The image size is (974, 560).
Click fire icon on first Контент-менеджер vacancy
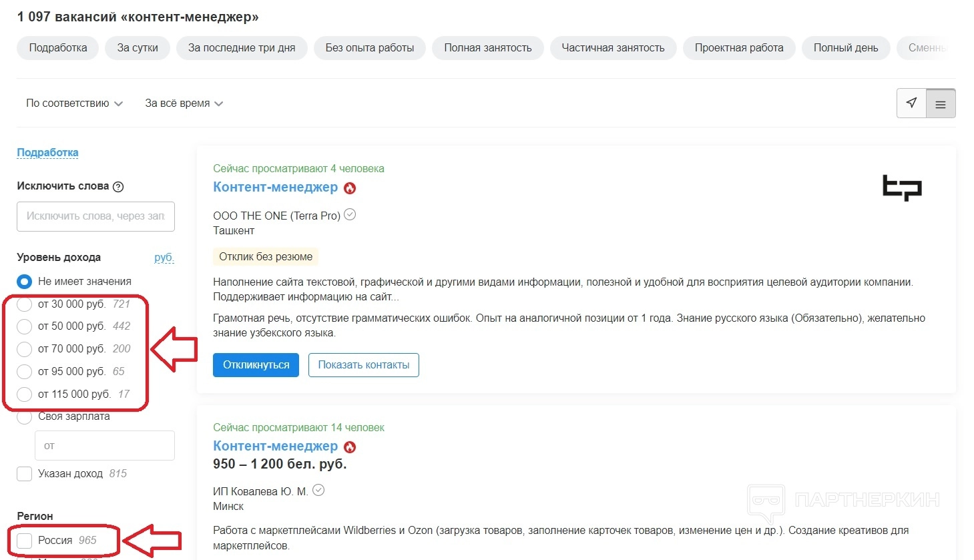(x=350, y=188)
